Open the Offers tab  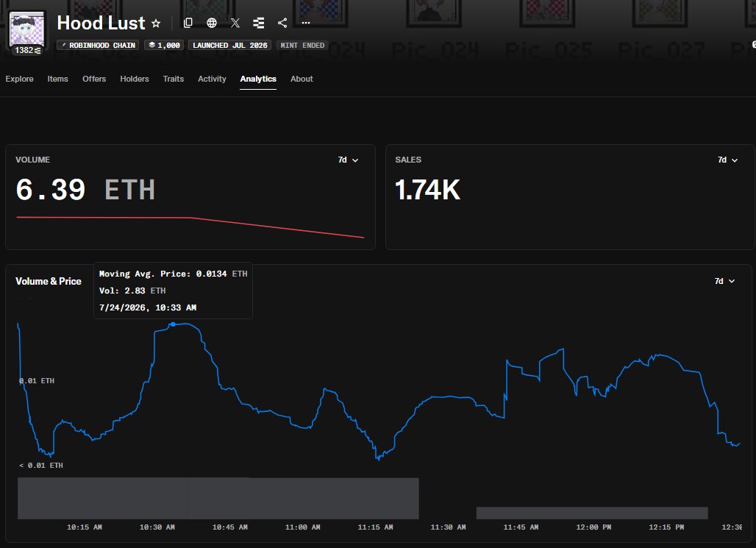tap(94, 79)
